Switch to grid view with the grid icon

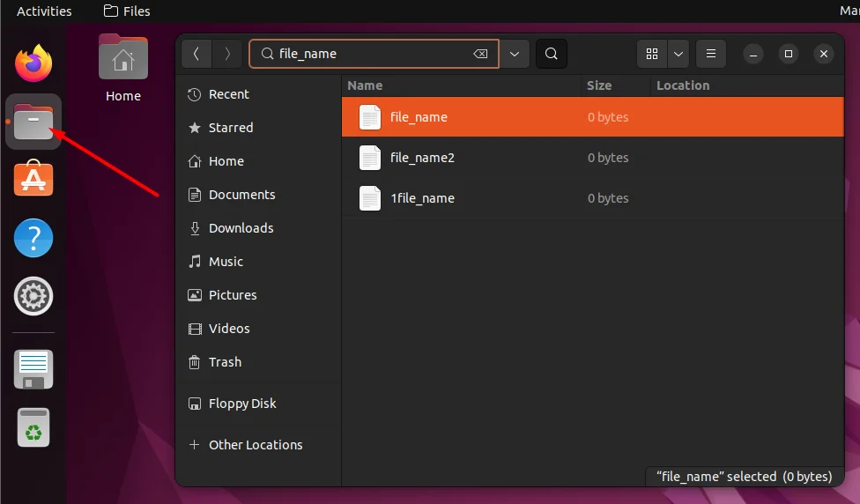[651, 54]
